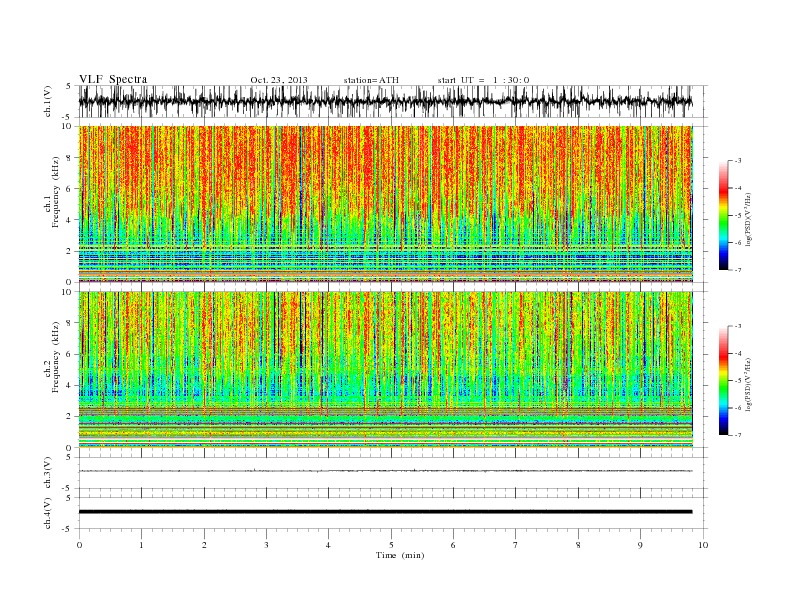The height and width of the screenshot is (612, 792).
Task: Click the '-3' tick on ch.1 colorbar
Action: point(738,161)
